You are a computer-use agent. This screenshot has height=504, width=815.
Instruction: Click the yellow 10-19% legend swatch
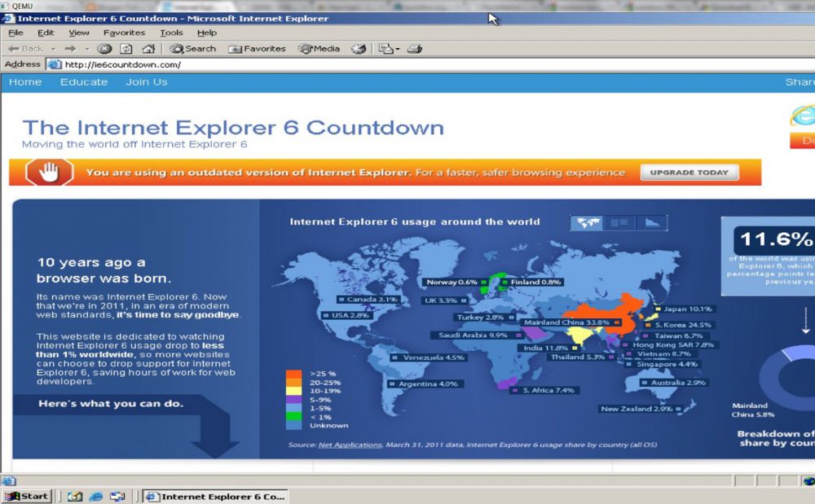(293, 391)
